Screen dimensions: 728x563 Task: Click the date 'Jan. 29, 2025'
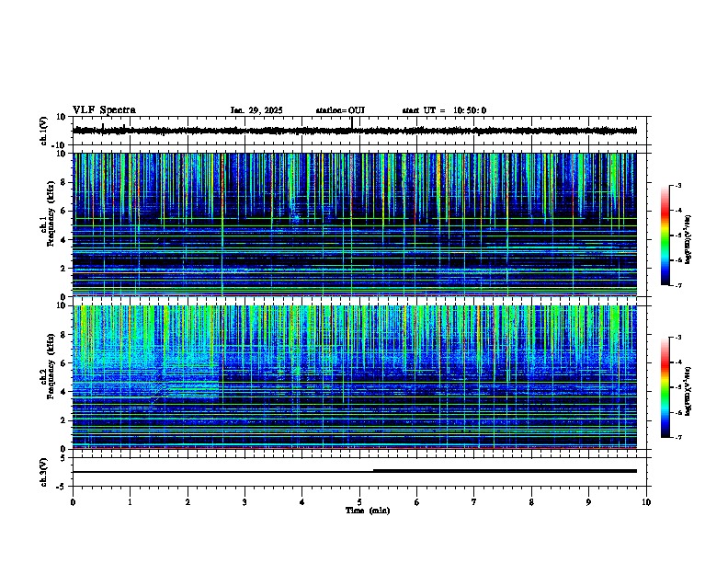point(256,110)
